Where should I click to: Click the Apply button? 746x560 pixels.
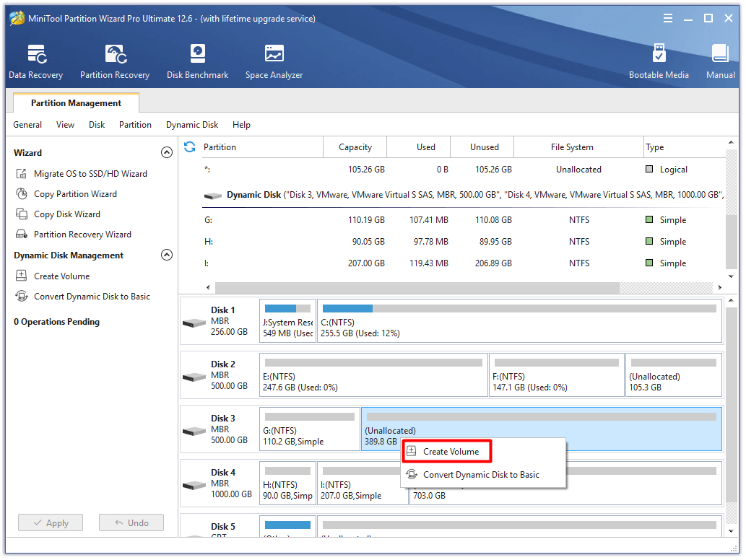[x=51, y=522]
